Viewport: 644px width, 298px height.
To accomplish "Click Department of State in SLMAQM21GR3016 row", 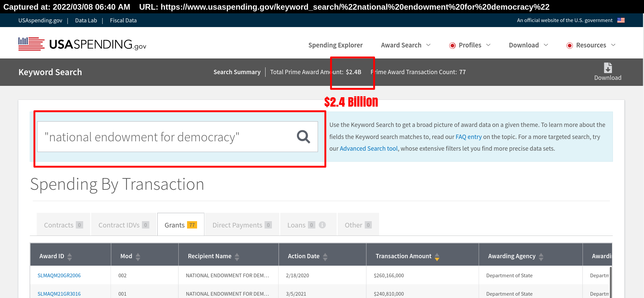I will tap(509, 294).
